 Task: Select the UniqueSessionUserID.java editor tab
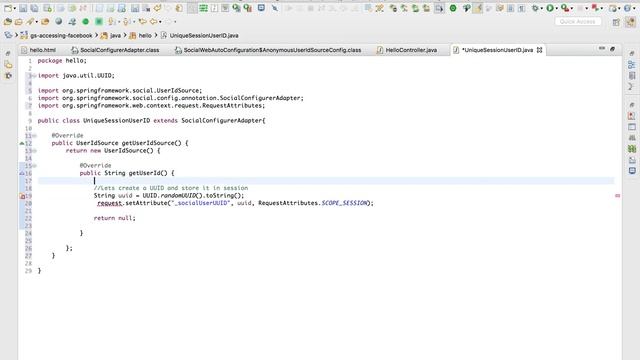[497, 50]
